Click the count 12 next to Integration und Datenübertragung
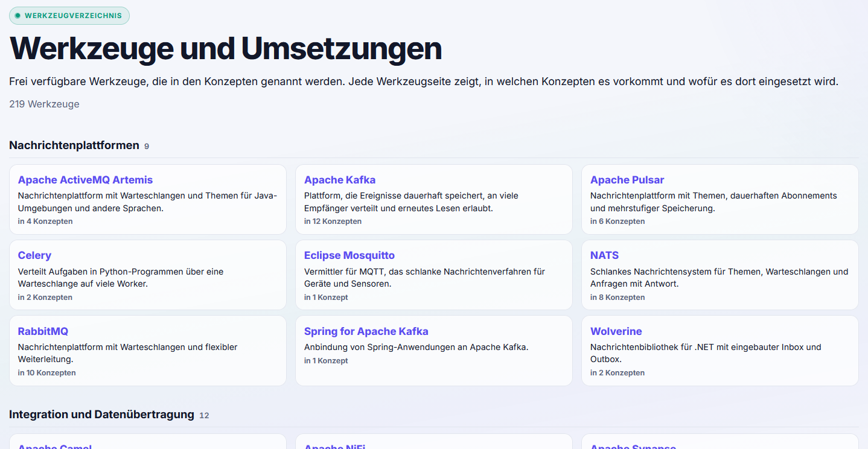868x449 pixels. [204, 415]
